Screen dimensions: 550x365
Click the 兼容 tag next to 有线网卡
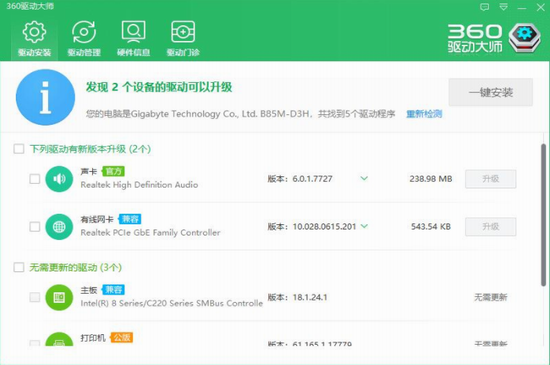coord(130,219)
